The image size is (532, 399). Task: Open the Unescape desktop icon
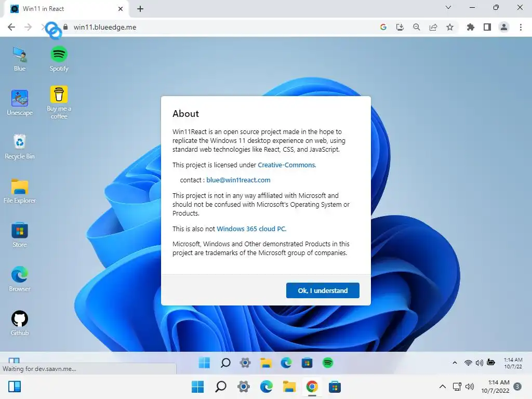point(20,103)
